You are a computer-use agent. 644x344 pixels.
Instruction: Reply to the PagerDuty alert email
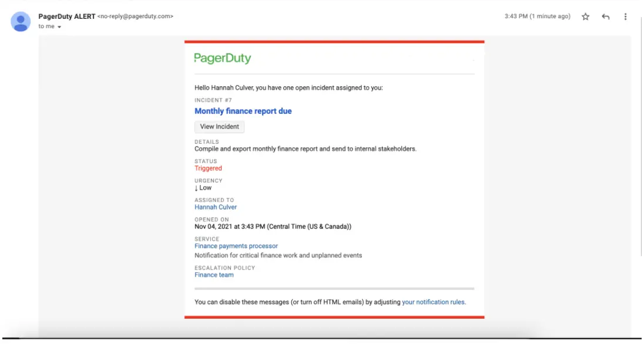point(605,16)
